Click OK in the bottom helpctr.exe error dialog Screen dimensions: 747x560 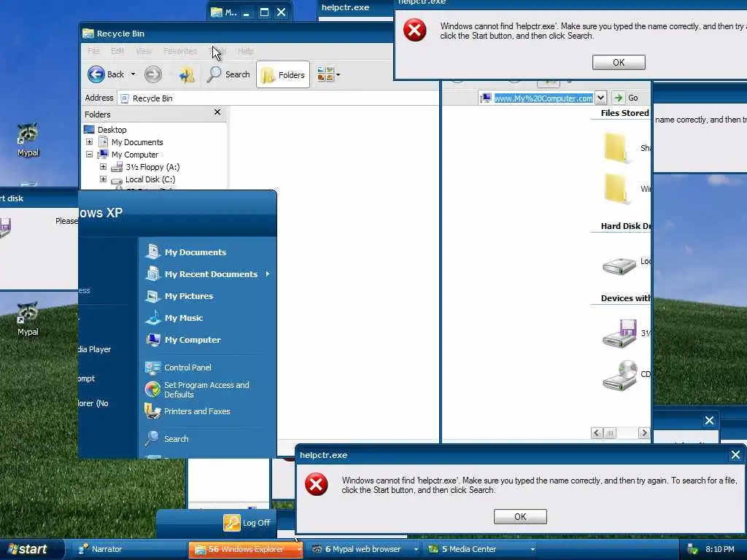[x=520, y=517]
